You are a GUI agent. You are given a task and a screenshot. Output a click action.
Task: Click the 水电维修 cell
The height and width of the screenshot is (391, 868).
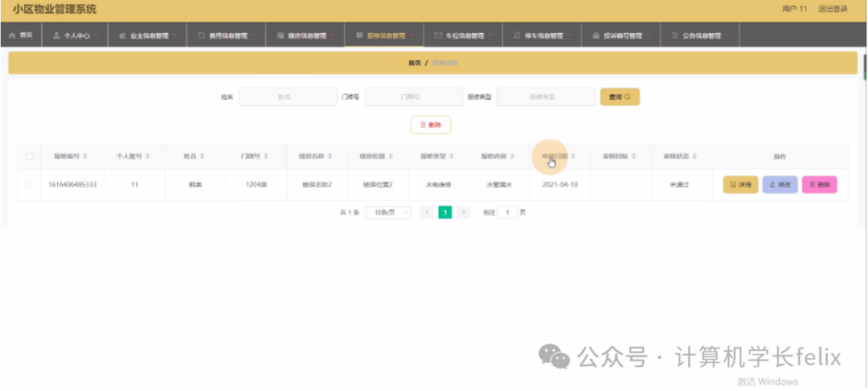(439, 185)
